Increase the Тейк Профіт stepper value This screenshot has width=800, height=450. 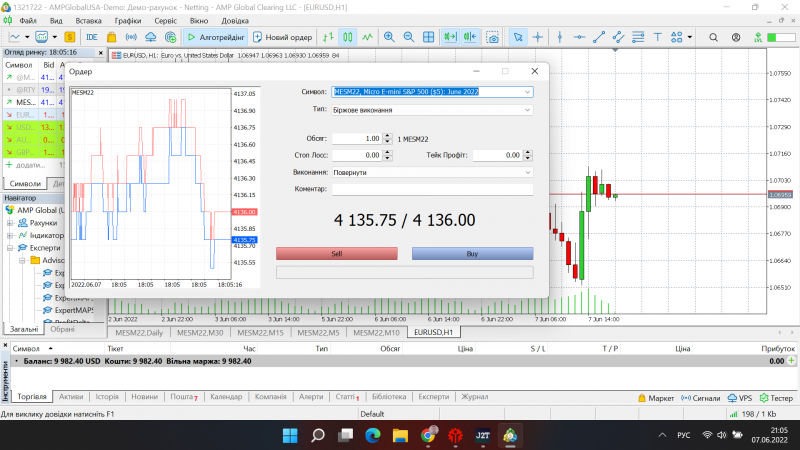tap(528, 152)
